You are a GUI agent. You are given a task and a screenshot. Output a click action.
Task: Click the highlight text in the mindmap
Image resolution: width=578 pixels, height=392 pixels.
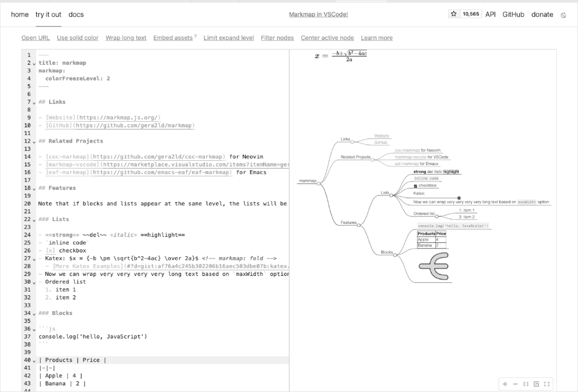point(451,171)
